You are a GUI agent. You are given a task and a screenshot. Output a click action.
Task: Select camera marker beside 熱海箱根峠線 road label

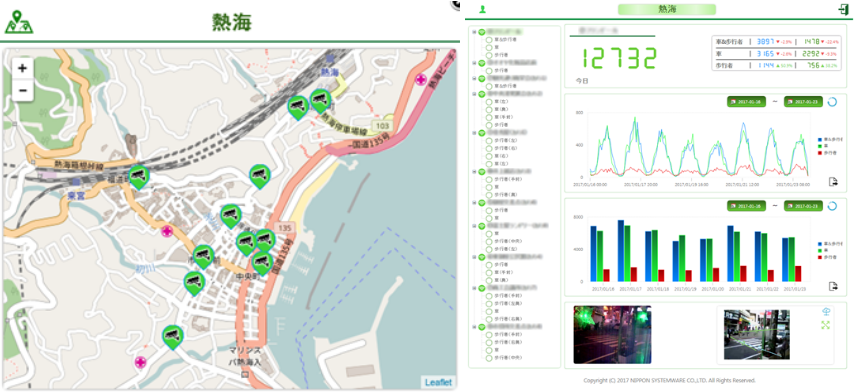[x=139, y=177]
